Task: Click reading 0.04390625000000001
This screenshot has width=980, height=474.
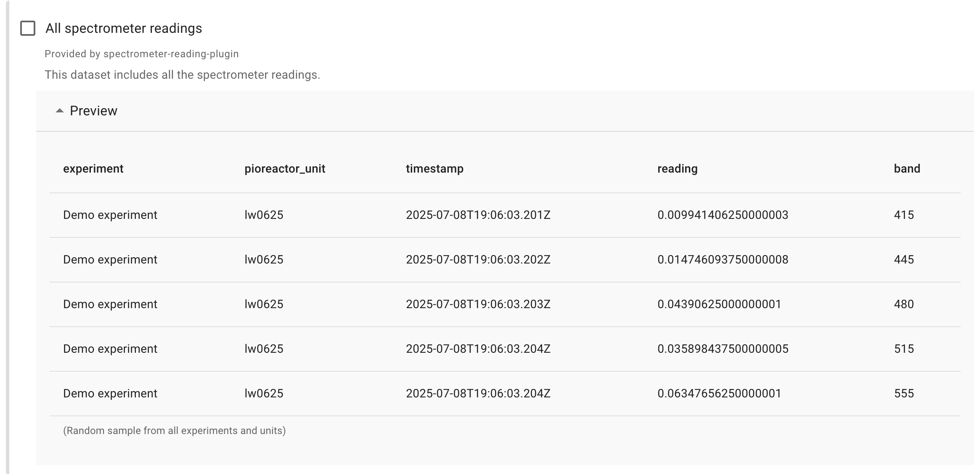Action: (x=719, y=304)
